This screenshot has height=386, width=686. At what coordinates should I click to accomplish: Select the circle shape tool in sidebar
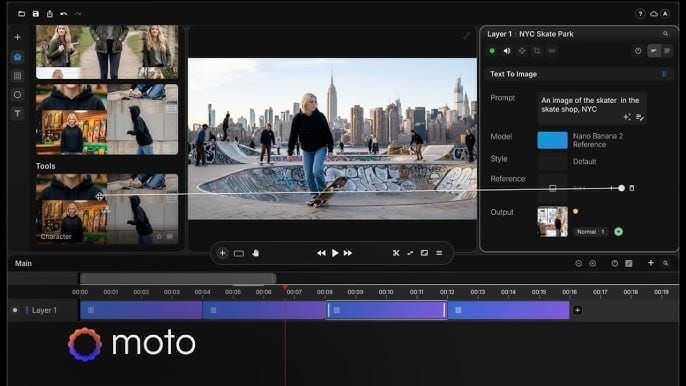coord(18,95)
